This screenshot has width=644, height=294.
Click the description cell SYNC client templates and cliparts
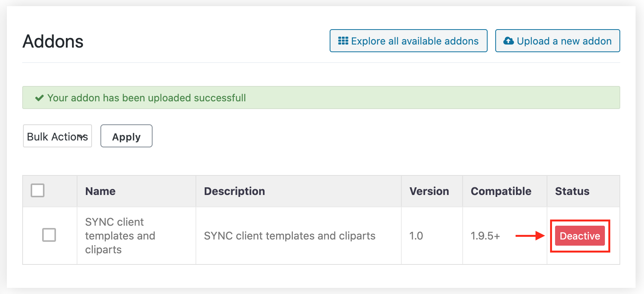[290, 236]
